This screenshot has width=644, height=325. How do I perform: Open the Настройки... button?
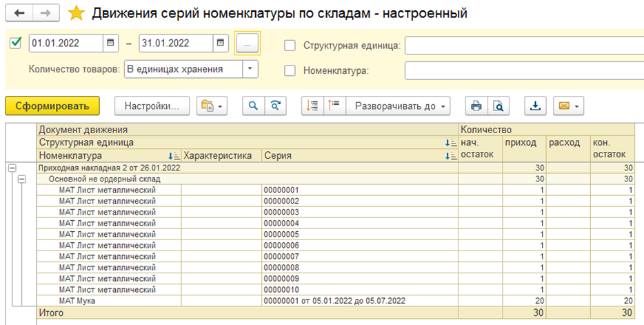152,106
